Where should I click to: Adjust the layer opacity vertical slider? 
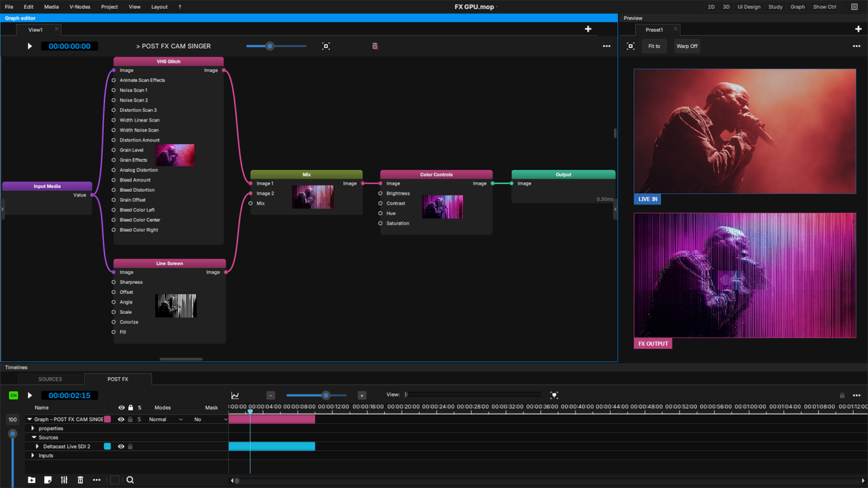[12, 434]
